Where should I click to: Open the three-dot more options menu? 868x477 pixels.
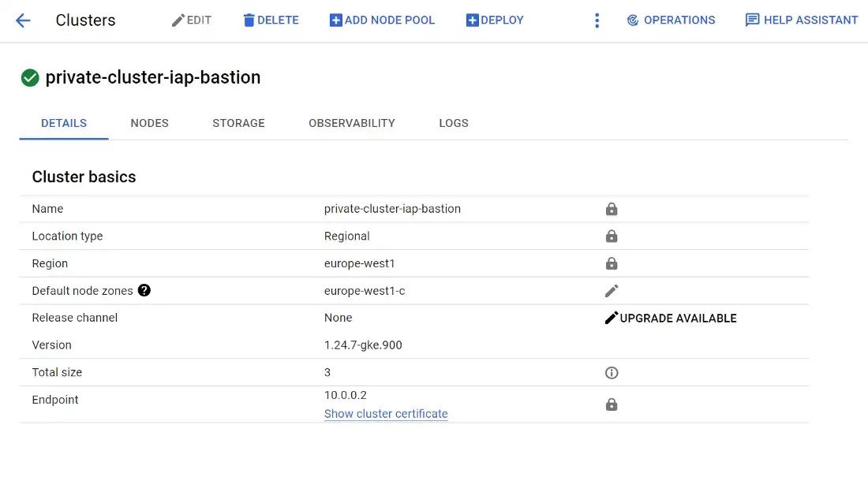597,20
